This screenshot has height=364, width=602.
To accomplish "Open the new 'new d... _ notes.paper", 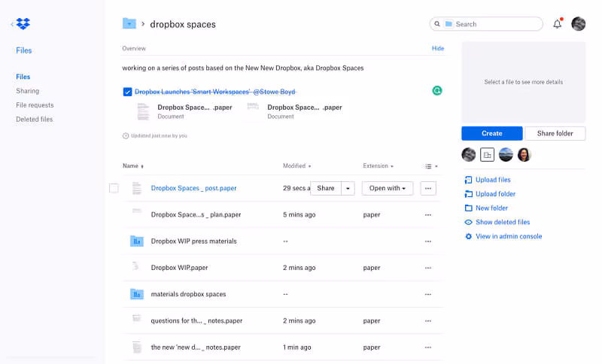I will (196, 347).
